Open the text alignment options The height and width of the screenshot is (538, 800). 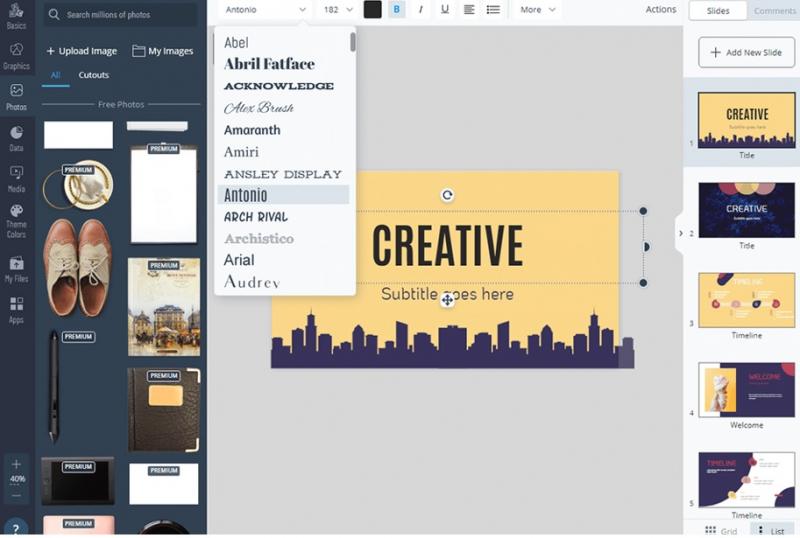(x=469, y=9)
